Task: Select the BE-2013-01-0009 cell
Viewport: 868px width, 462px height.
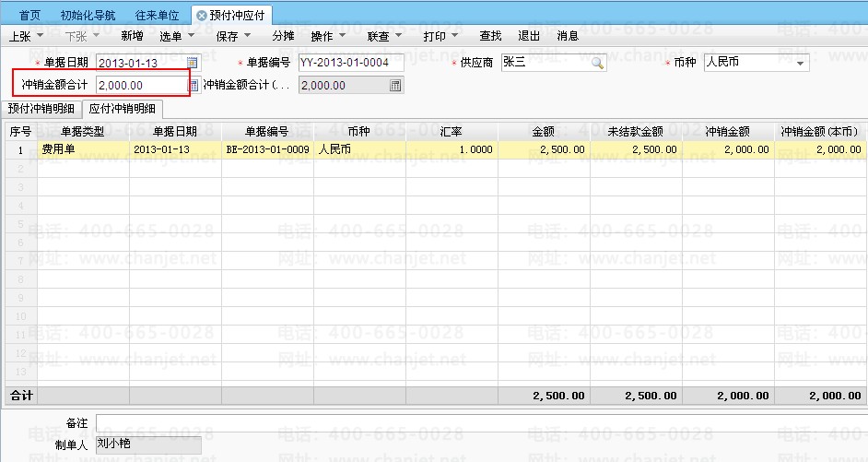Action: (267, 149)
